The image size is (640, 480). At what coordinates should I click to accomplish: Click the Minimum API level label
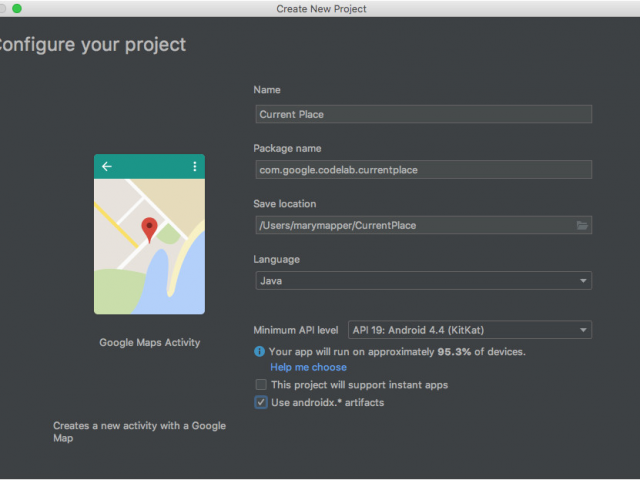(x=296, y=330)
